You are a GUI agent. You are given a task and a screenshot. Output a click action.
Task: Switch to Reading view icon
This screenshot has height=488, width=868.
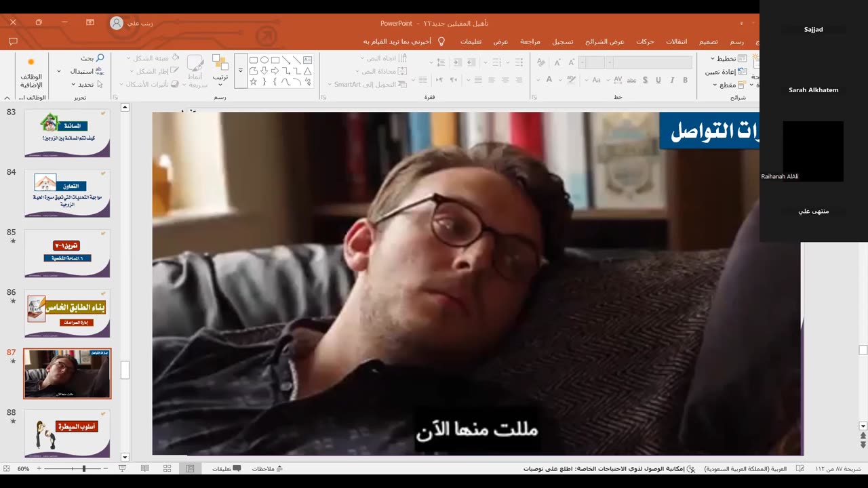[x=145, y=468]
